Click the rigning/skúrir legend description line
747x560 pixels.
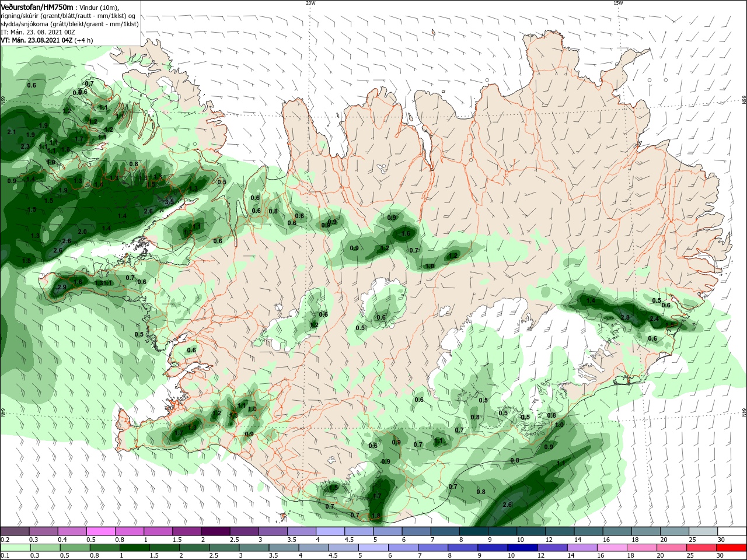point(68,16)
